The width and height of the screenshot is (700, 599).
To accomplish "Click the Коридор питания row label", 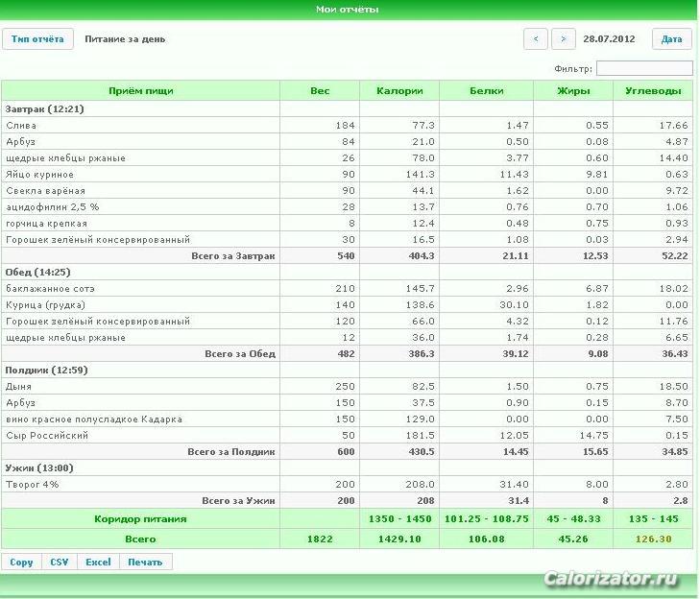I will pyautogui.click(x=140, y=519).
